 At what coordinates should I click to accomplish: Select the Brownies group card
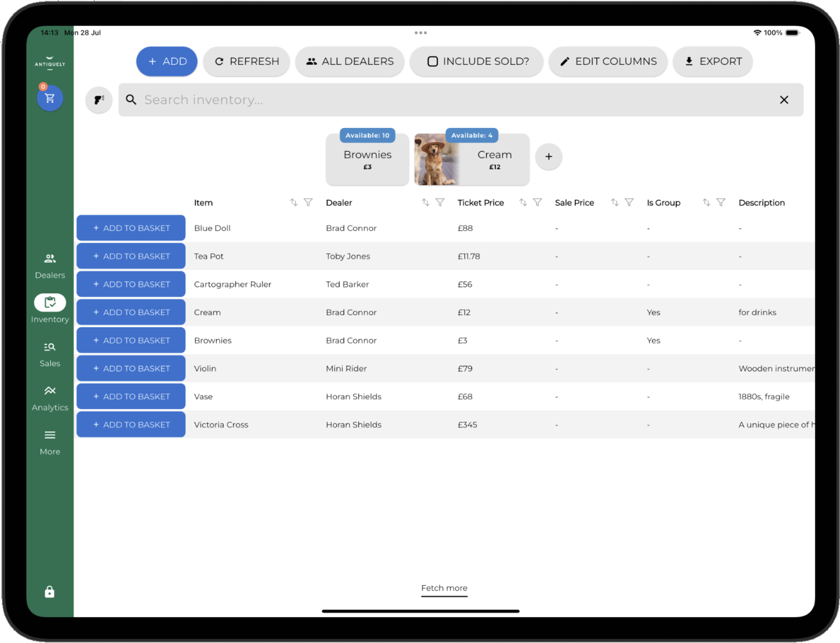(367, 158)
